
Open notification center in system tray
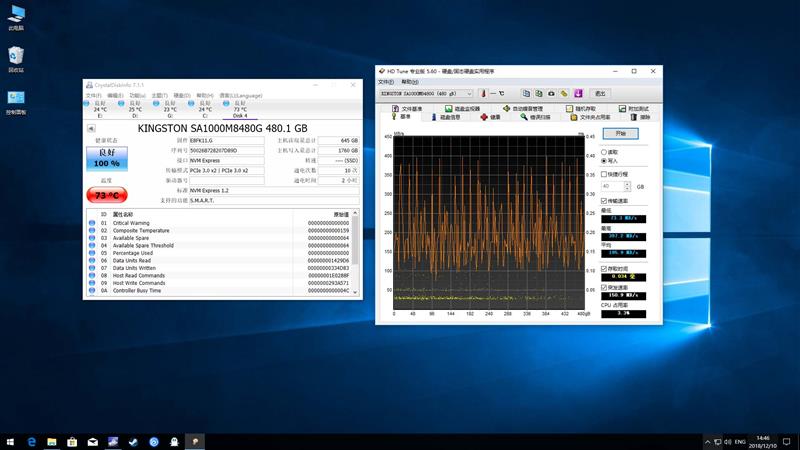point(786,442)
